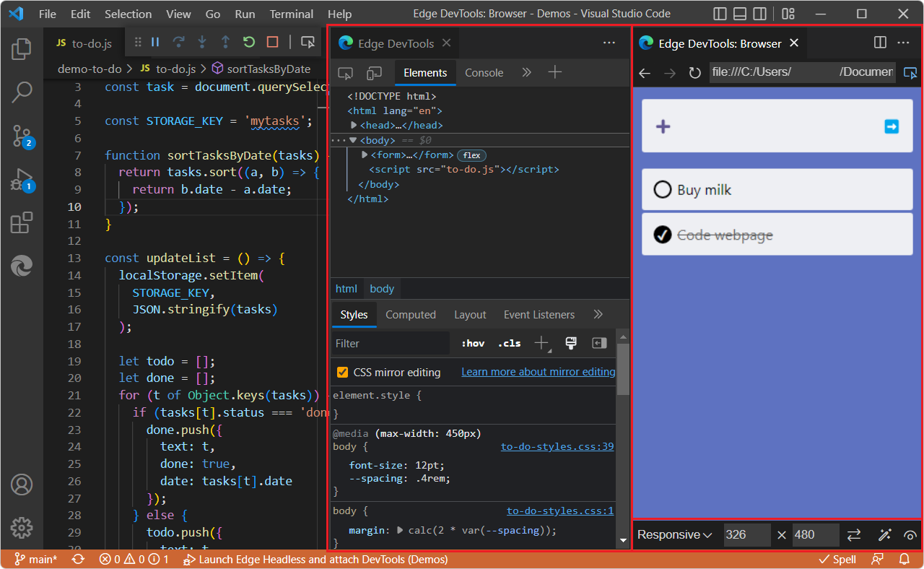Click Step Into in debug toolbar
924x569 pixels.
(202, 43)
